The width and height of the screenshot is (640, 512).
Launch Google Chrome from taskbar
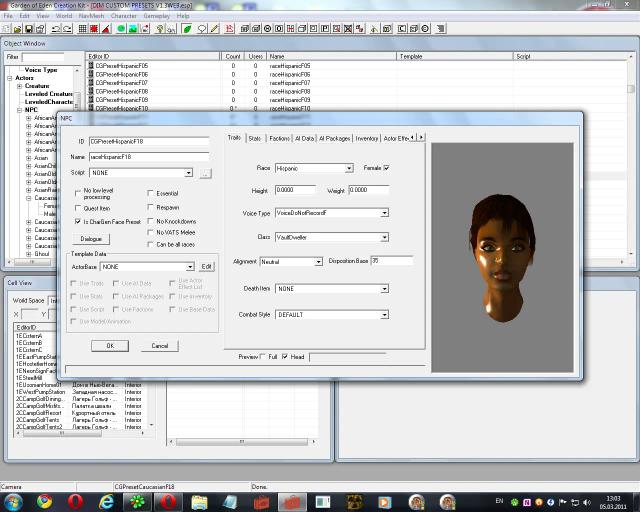tap(44, 502)
